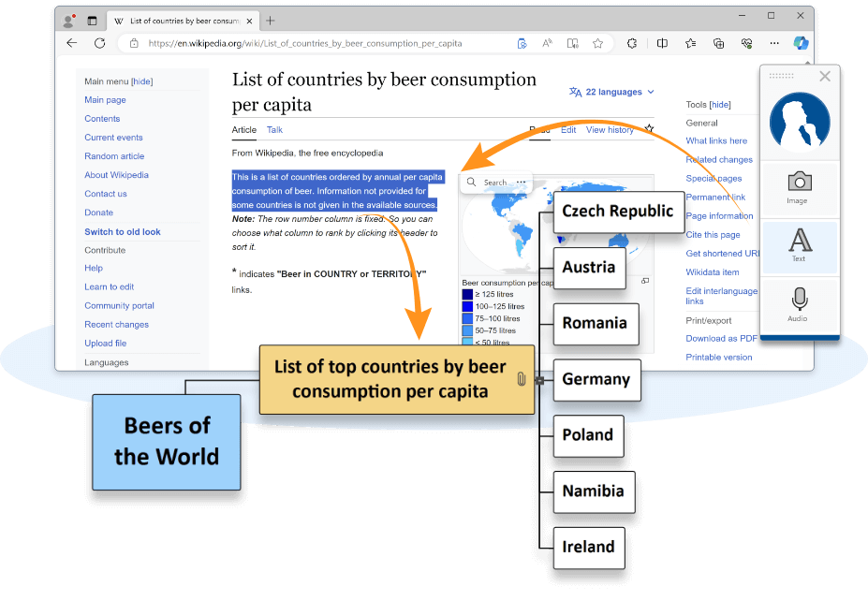The width and height of the screenshot is (868, 601).
Task: Open the collections icon
Action: pyautogui.click(x=718, y=43)
